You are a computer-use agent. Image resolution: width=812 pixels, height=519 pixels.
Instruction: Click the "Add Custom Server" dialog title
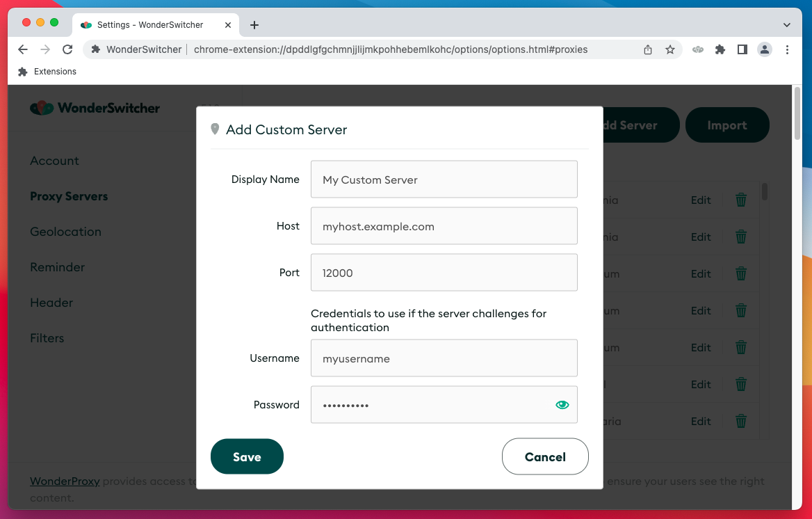point(286,129)
